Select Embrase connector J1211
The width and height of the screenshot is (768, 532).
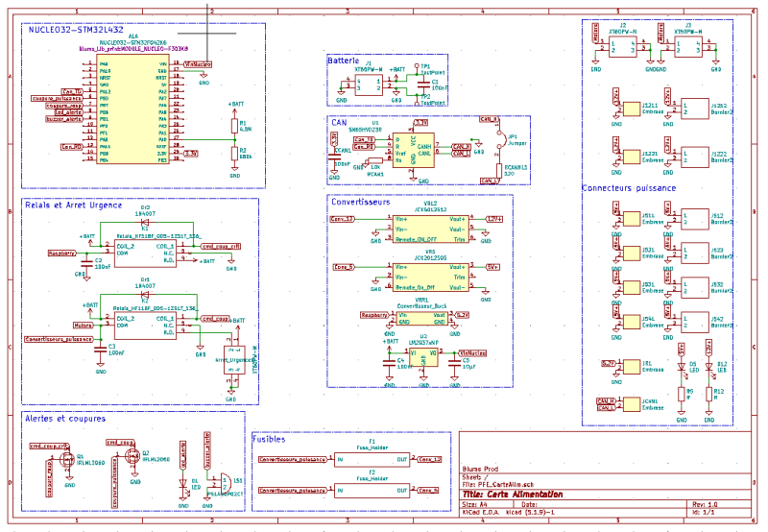click(x=632, y=109)
